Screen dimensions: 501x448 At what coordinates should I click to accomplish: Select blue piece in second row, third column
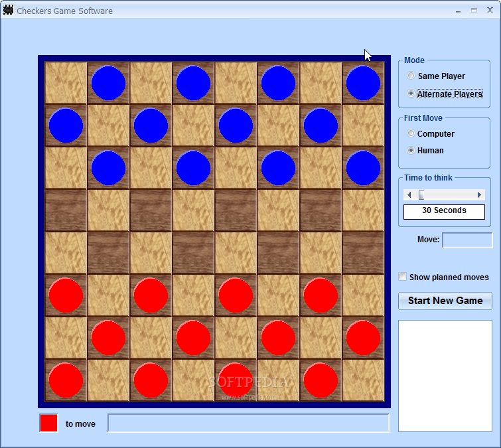[x=151, y=125]
